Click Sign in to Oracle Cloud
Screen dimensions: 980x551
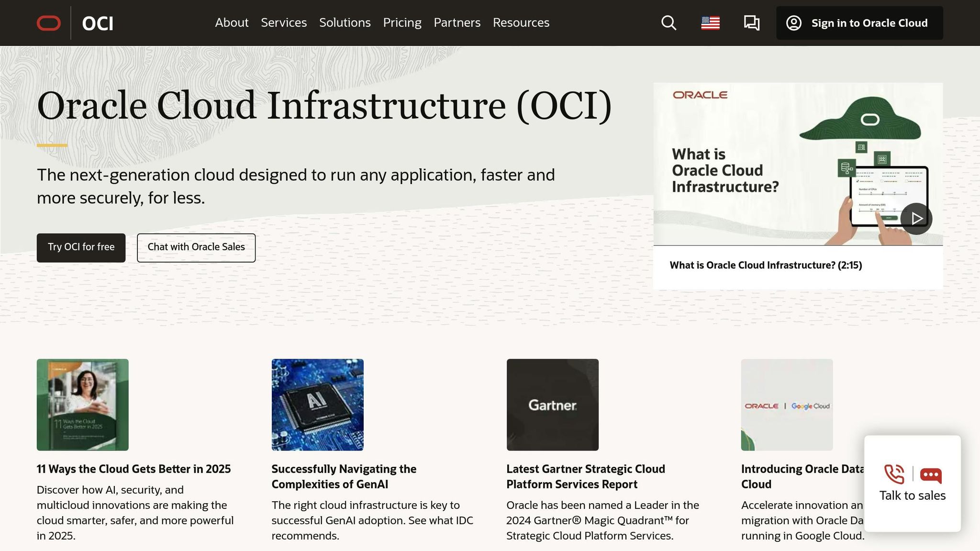pyautogui.click(x=859, y=23)
